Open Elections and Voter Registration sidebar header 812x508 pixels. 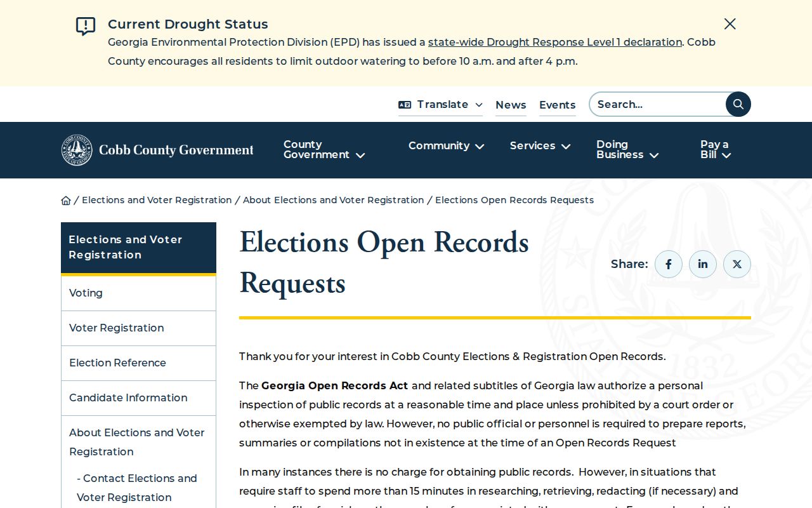pos(138,248)
